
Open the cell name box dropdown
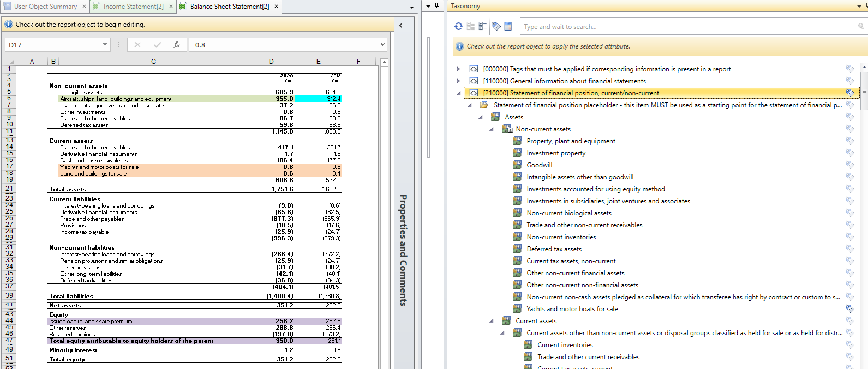coord(105,45)
